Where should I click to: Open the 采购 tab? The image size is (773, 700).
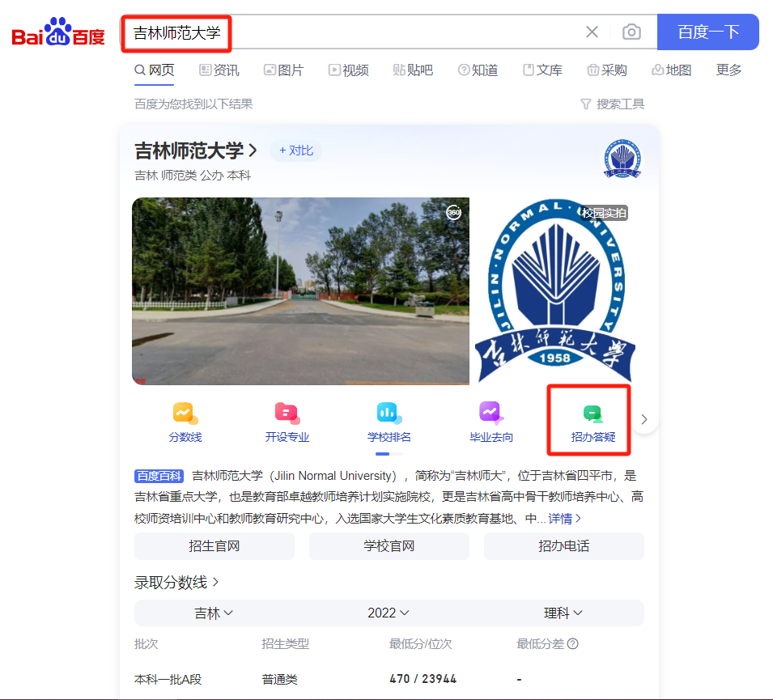pyautogui.click(x=607, y=70)
